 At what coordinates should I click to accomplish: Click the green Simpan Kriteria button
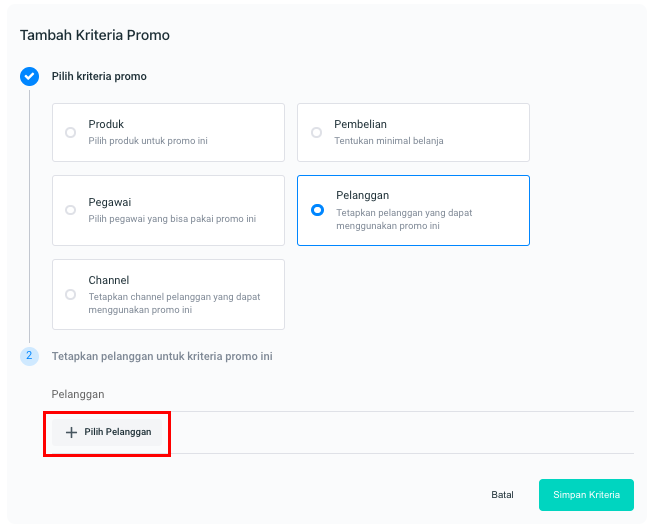coord(586,495)
